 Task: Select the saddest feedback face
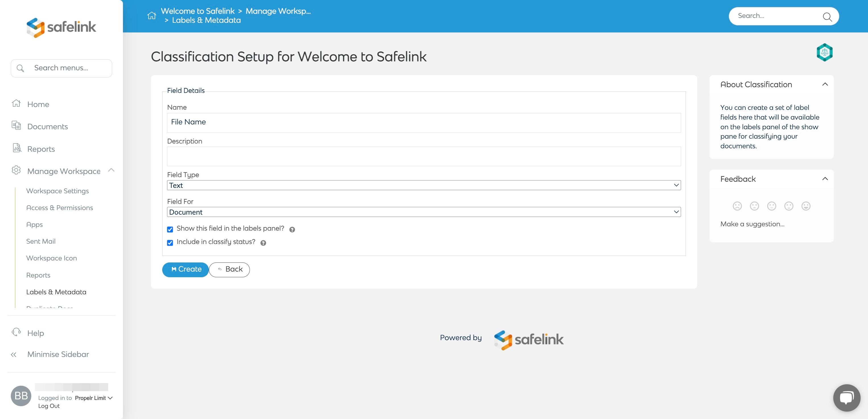coord(737,206)
